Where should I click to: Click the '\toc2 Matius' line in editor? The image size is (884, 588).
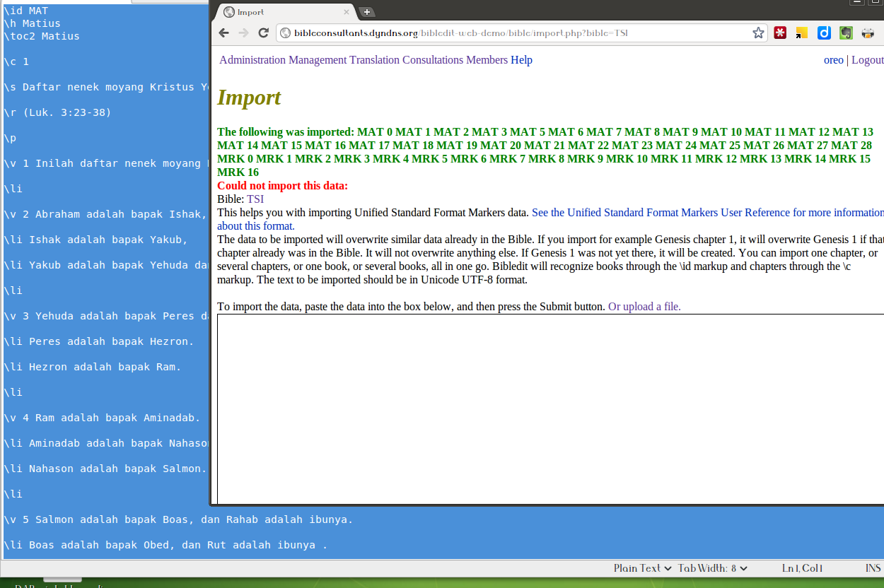pyautogui.click(x=42, y=36)
